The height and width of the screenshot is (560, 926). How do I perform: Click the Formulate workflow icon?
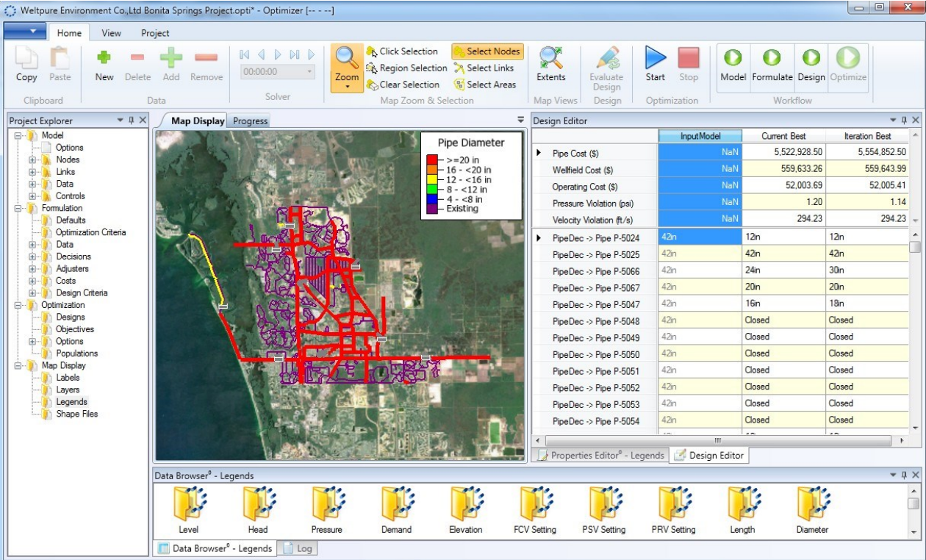coord(772,58)
